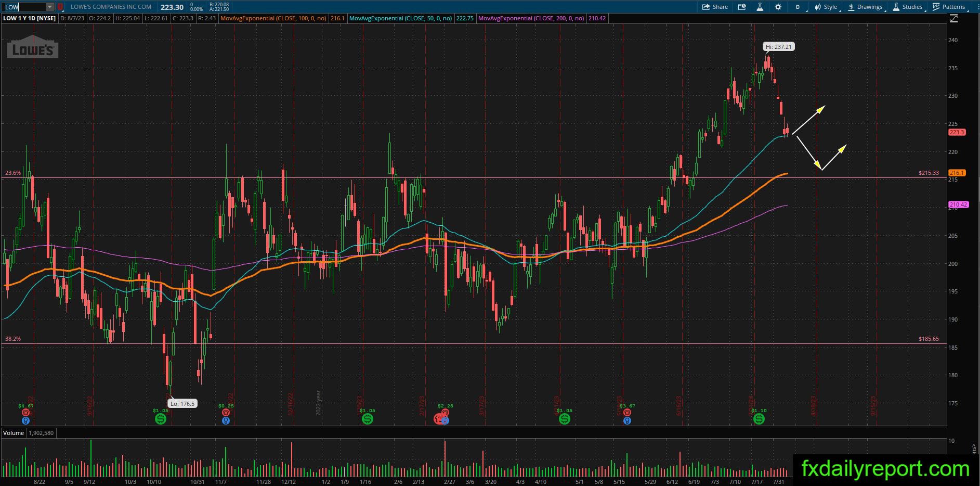The height and width of the screenshot is (486, 980).
Task: Open the Studies menu
Action: (x=908, y=7)
